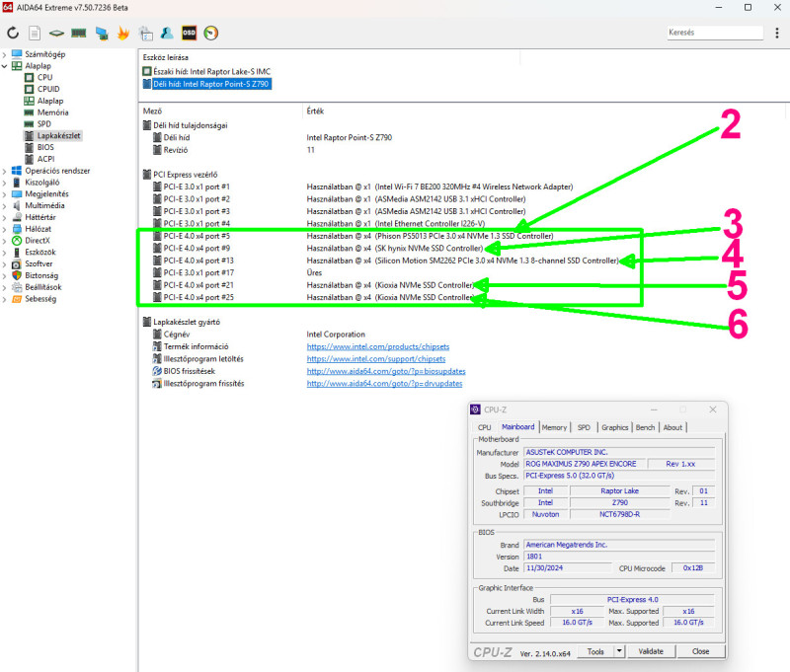Select the Beállítások tree node
Screen dimensions: 790x672
(x=43, y=287)
